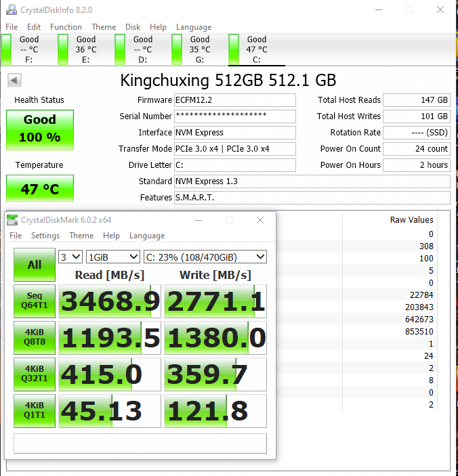Viewport: 458px width, 476px height.
Task: Click Power On Count value 24 count
Action: 417,149
